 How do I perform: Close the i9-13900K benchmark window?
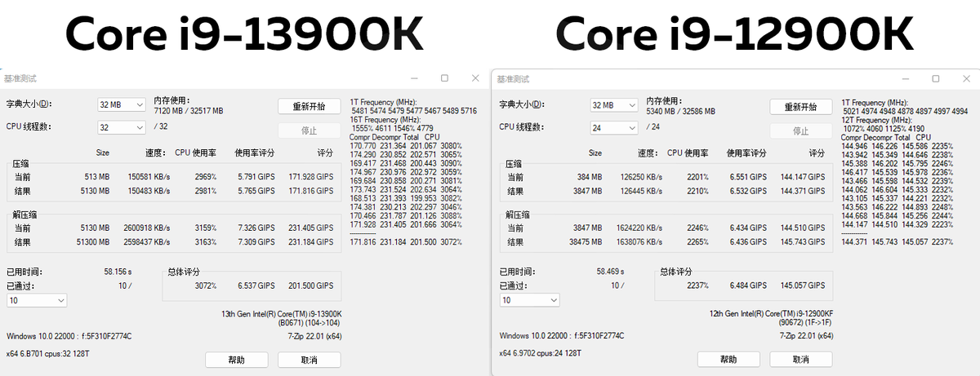click(x=475, y=78)
